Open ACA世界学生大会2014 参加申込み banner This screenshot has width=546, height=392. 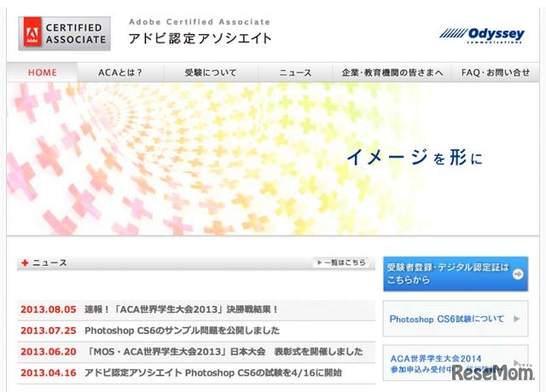(x=456, y=363)
